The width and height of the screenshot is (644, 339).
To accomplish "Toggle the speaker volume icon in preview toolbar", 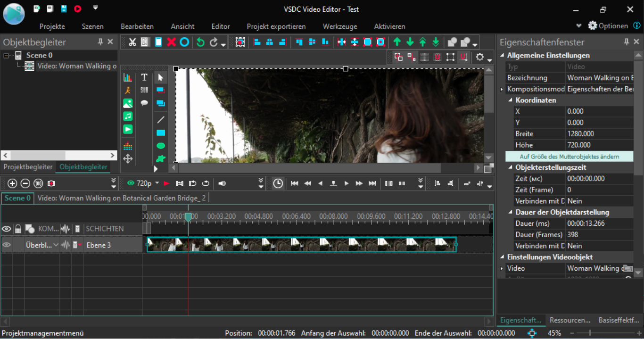I will coord(222,183).
